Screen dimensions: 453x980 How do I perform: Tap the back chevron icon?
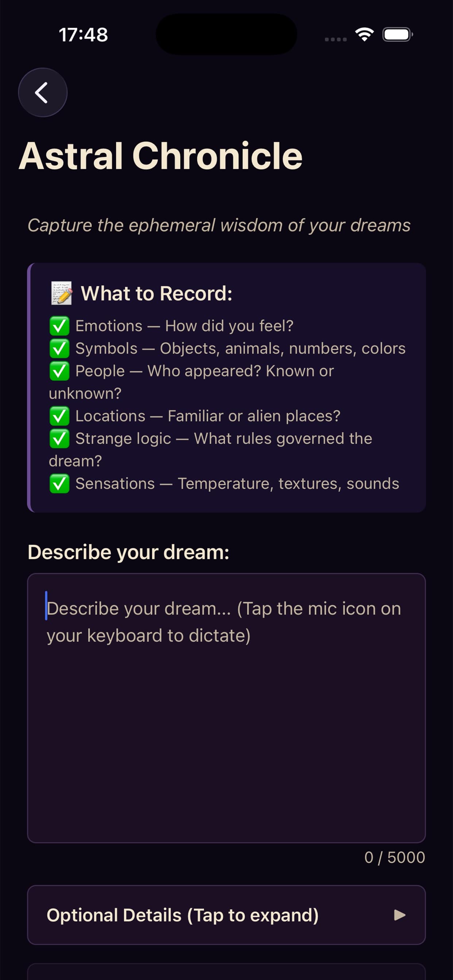[43, 93]
